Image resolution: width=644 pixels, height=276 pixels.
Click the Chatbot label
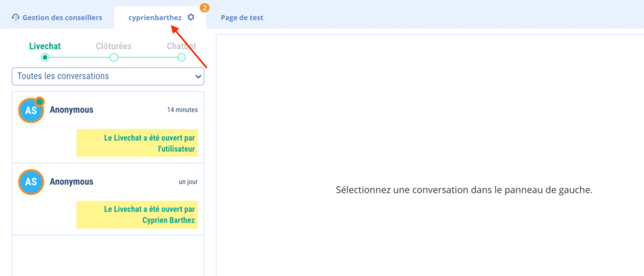[x=181, y=46]
